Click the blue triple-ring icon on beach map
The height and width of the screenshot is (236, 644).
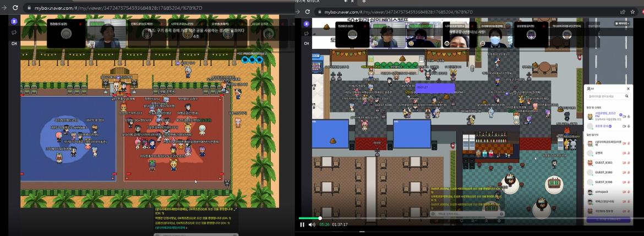[x=252, y=60]
